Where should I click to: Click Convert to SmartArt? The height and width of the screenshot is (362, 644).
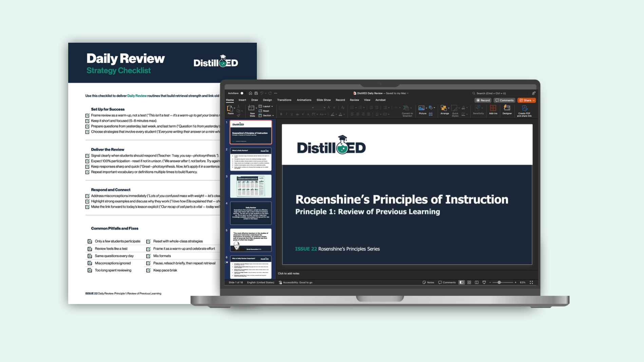[x=407, y=111]
